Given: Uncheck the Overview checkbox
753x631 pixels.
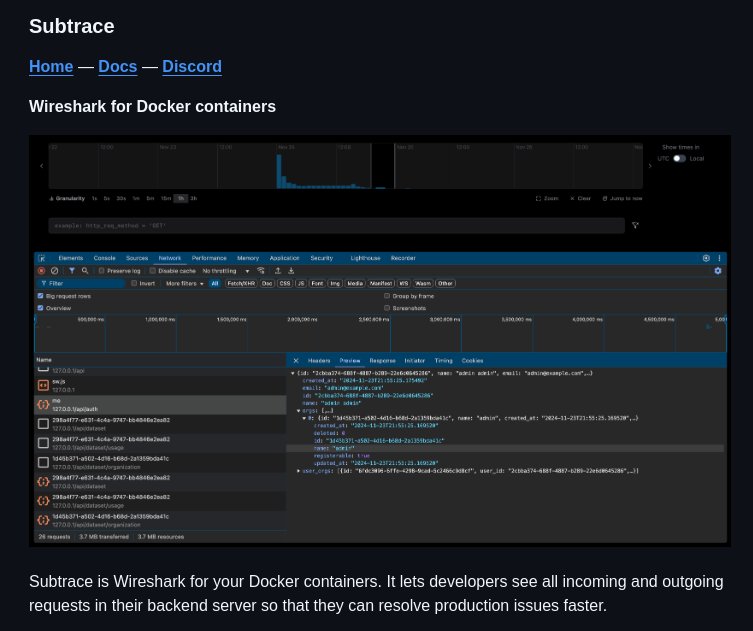Looking at the screenshot, I should 41,308.
